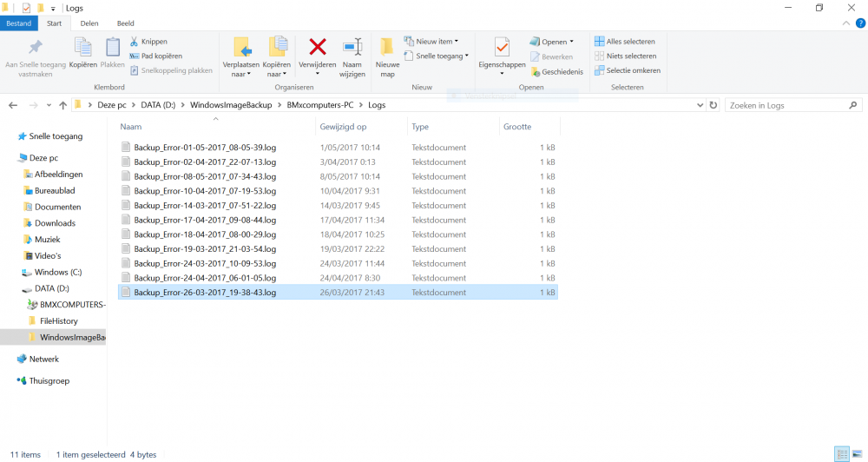The height and width of the screenshot is (462, 868).
Task: Click the Knippen scissors icon
Action: click(x=135, y=42)
